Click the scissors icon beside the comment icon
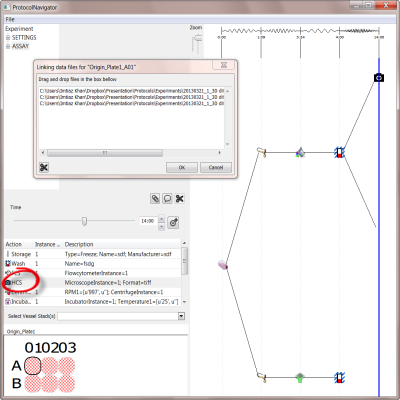Screen dimensions: 400x400 [x=179, y=199]
